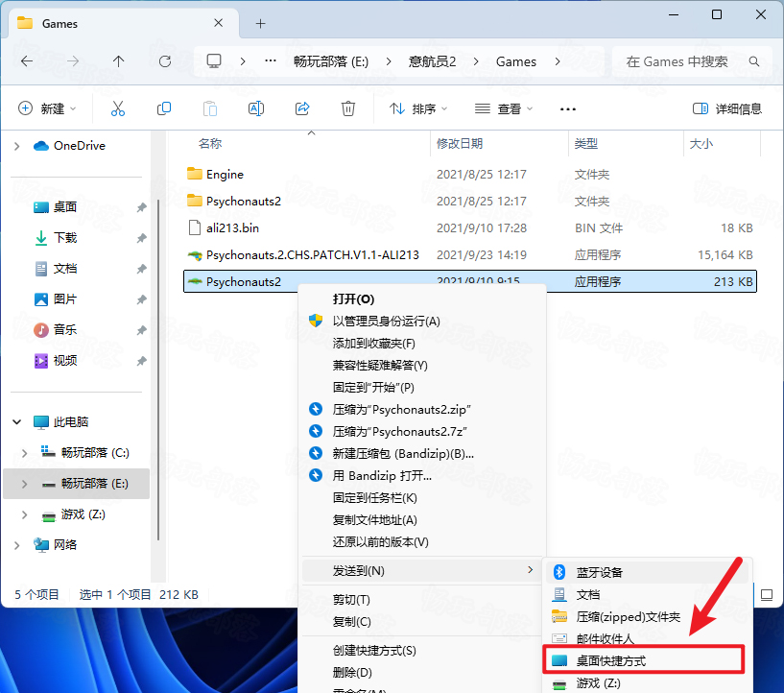
Task: Go forward with the right arrow
Action: pyautogui.click(x=73, y=61)
